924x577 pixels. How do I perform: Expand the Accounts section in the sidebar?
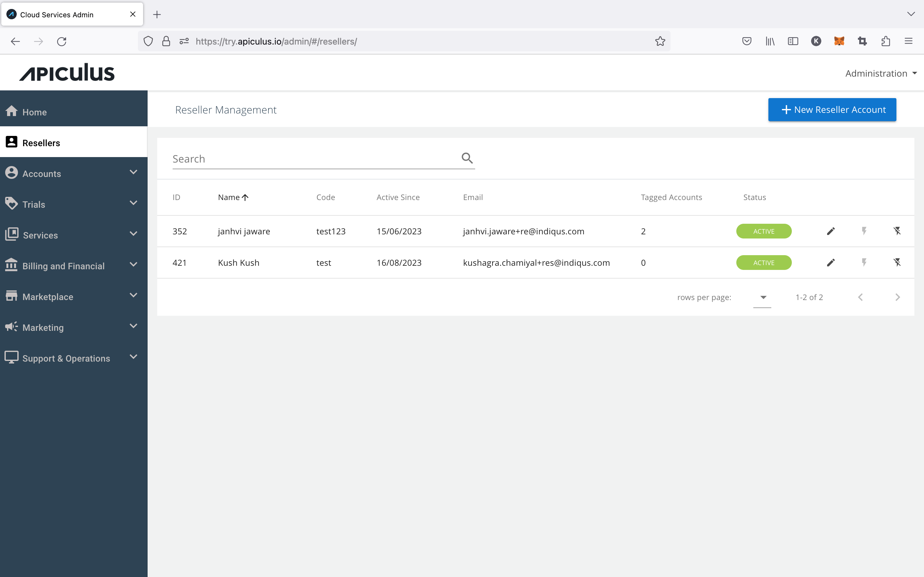click(41, 173)
